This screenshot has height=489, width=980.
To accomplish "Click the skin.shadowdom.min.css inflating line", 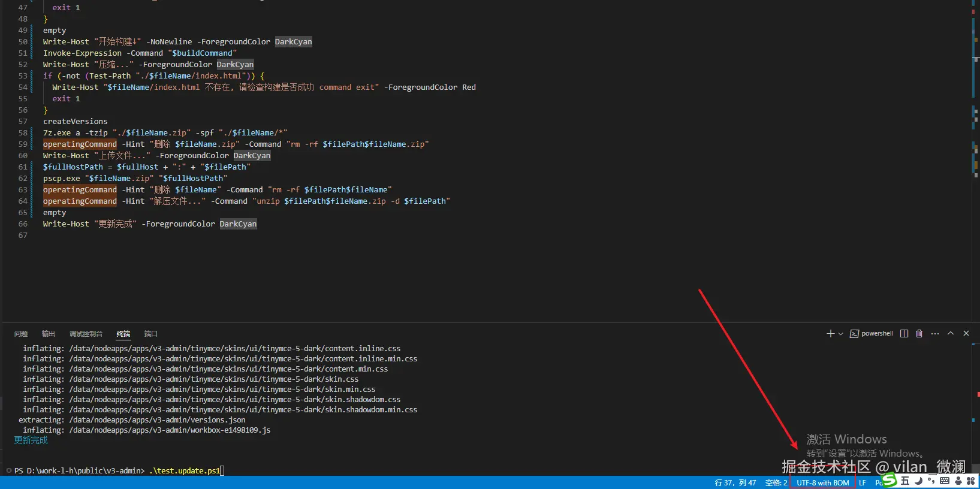I will click(x=220, y=410).
